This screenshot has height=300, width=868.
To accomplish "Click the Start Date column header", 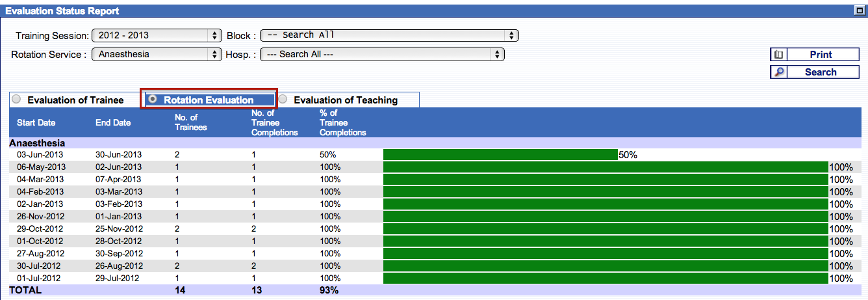I will (x=36, y=122).
